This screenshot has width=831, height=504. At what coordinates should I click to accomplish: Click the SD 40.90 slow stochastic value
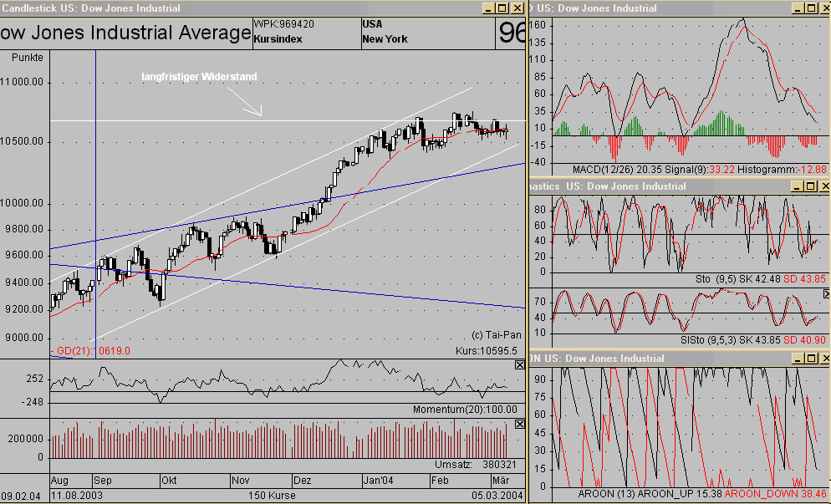click(804, 339)
